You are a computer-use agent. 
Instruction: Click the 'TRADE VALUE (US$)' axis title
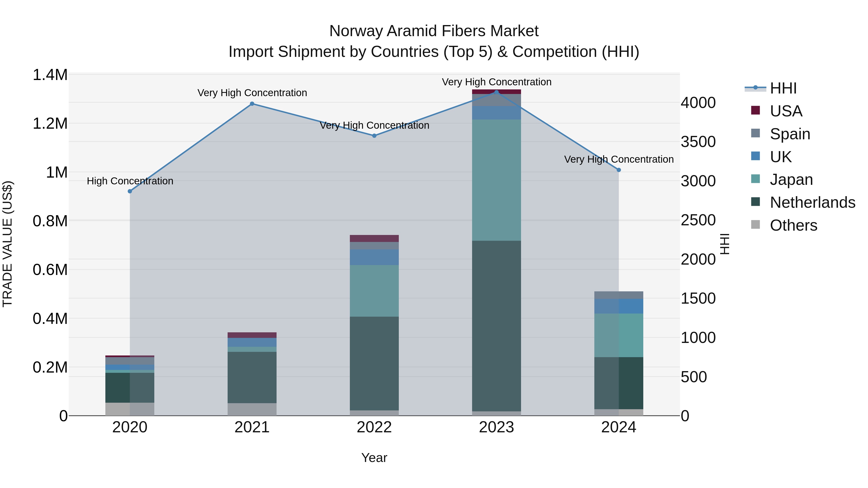tap(7, 244)
